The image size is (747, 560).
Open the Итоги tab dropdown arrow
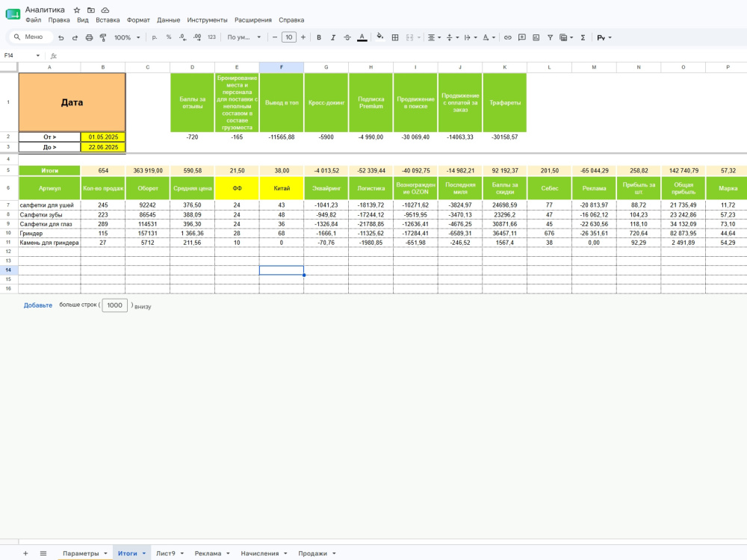144,553
